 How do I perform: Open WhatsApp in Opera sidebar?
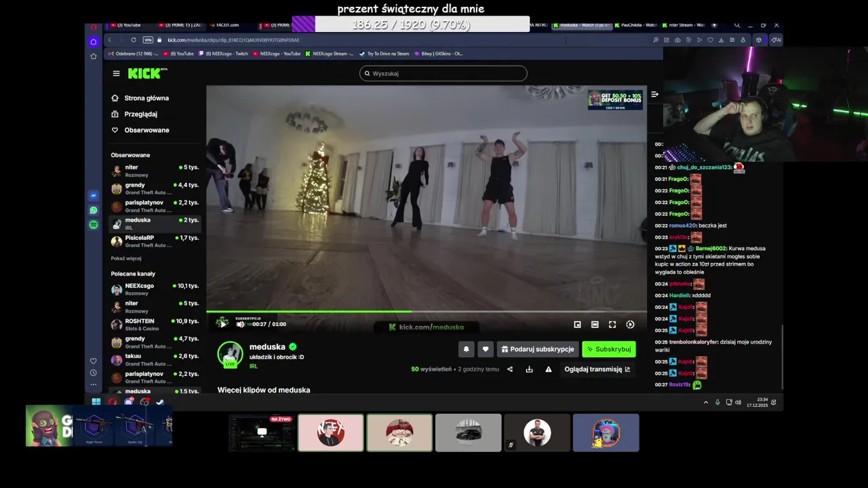tap(94, 210)
